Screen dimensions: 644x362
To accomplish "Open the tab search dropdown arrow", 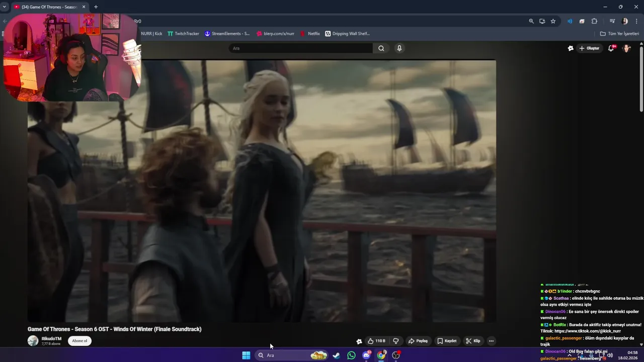I will coord(5,7).
